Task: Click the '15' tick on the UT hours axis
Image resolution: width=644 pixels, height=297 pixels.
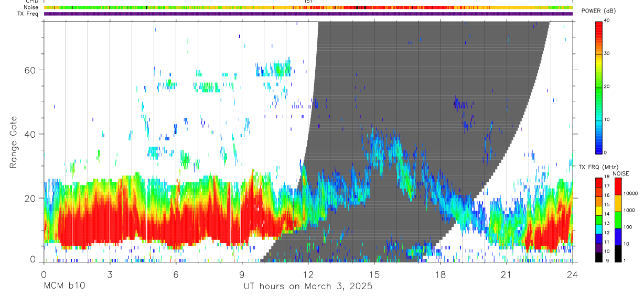Action: coord(374,274)
